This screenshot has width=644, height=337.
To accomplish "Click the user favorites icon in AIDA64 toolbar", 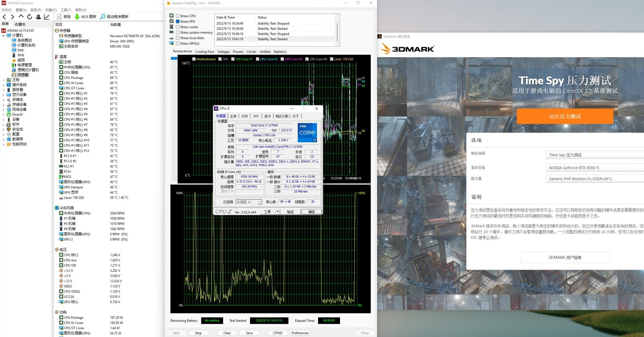I will click(x=38, y=17).
